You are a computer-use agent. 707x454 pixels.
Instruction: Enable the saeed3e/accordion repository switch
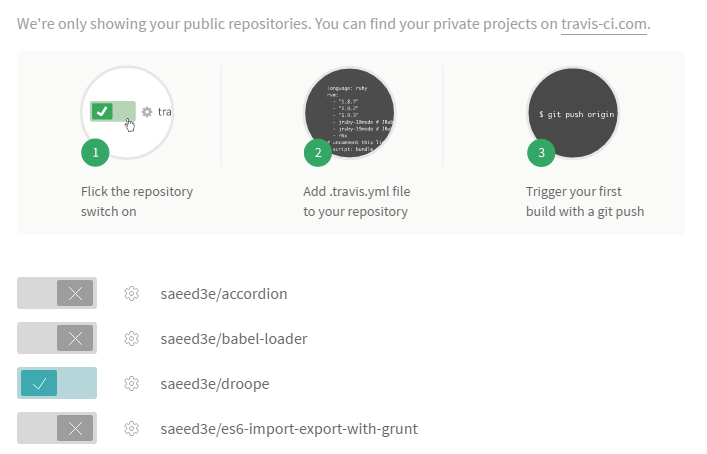(57, 294)
